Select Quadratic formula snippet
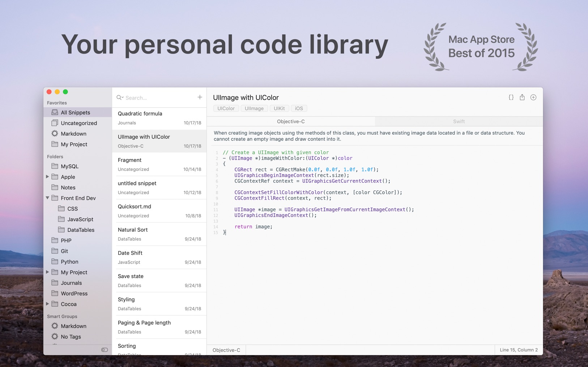 click(159, 118)
